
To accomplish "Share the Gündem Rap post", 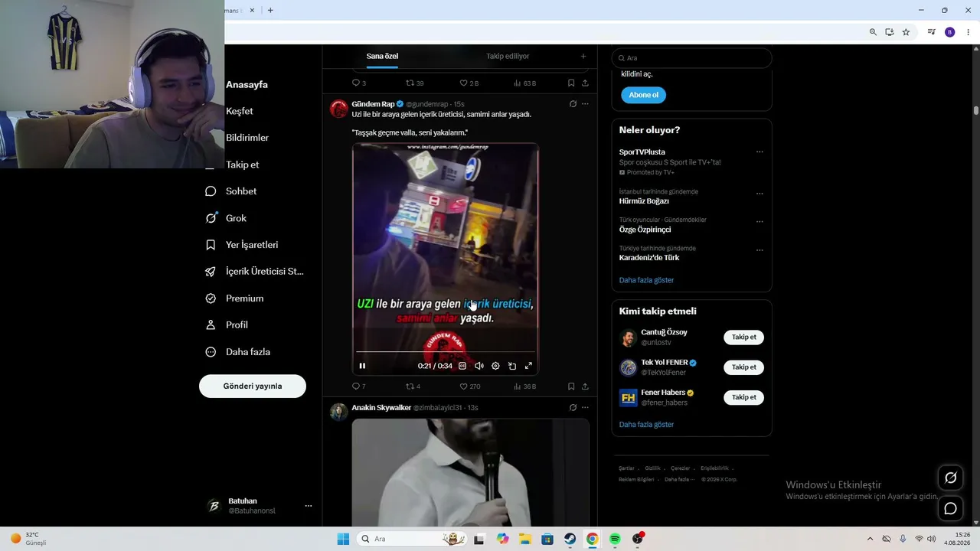I will (585, 386).
